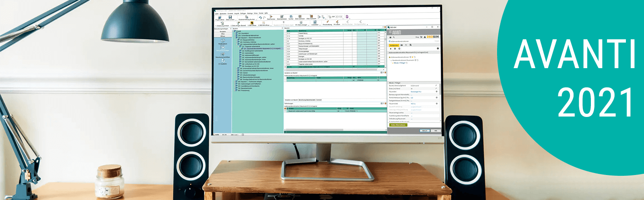Click Modell einlesen in the sidebar
The image size is (644, 200).
pos(223,42)
